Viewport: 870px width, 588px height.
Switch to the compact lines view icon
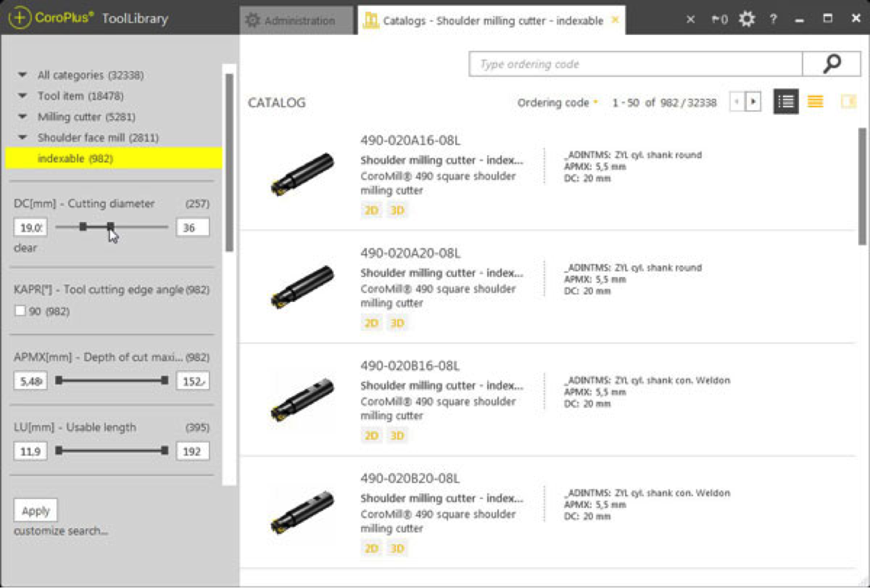[x=815, y=102]
